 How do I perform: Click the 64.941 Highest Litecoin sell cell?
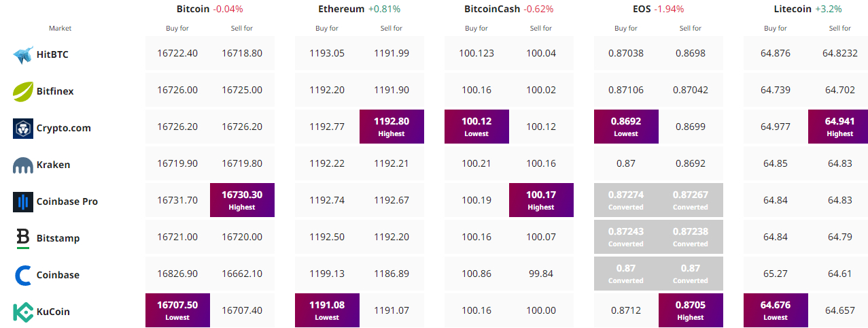coord(840,127)
